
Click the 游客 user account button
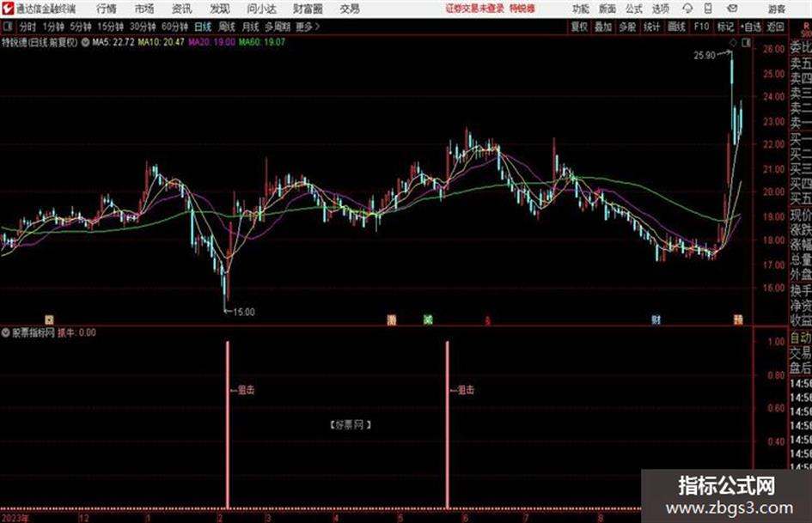[x=776, y=9]
